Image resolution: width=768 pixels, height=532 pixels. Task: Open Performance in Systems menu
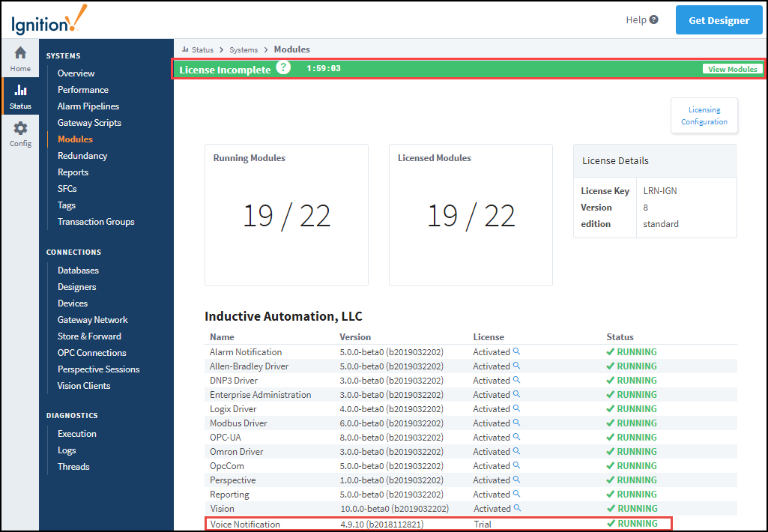[x=82, y=90]
